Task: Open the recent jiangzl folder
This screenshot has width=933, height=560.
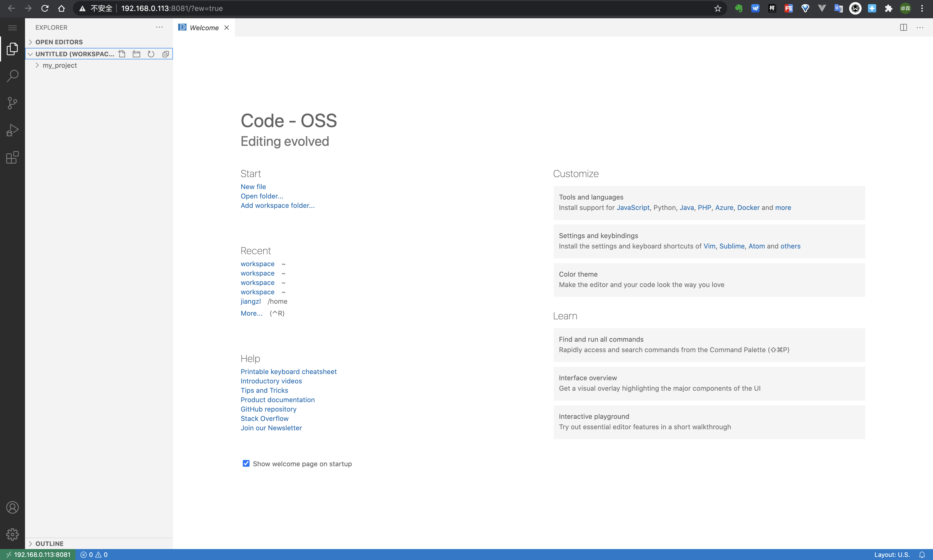Action: pyautogui.click(x=251, y=302)
